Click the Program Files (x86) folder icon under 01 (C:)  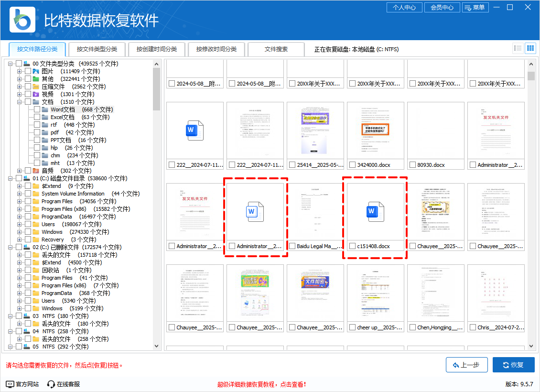click(x=36, y=209)
